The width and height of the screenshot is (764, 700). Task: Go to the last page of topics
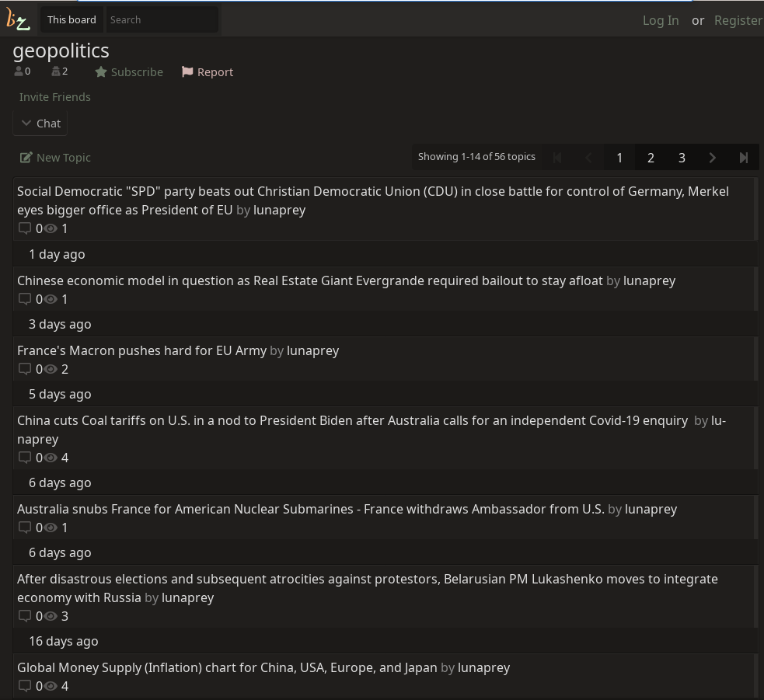pos(744,158)
